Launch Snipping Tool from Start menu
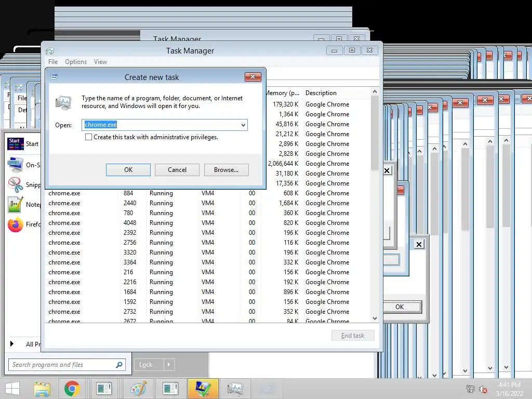532x399 pixels. click(x=15, y=184)
